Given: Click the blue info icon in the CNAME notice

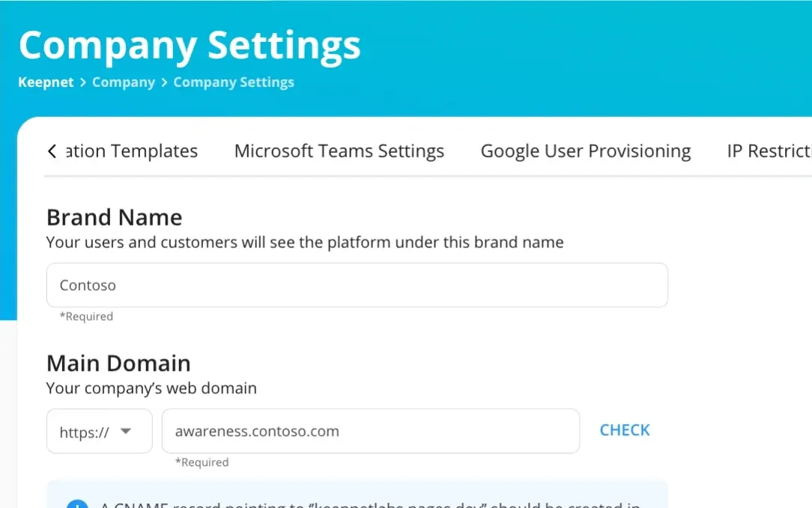Looking at the screenshot, I should point(77,504).
